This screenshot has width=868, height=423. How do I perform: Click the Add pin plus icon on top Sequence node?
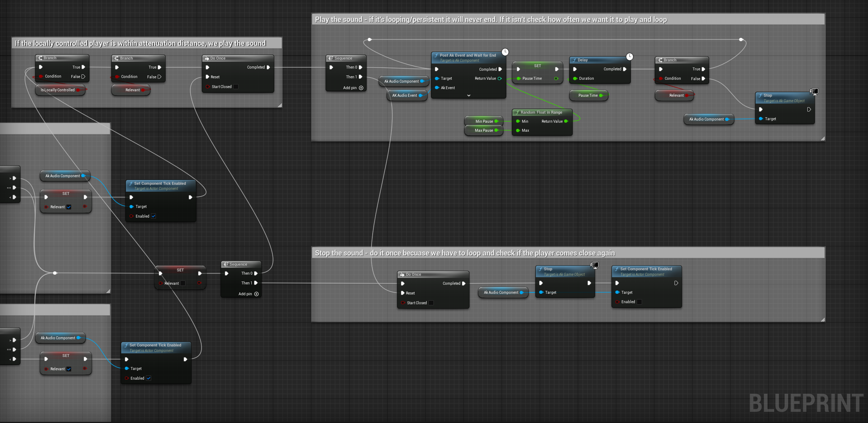pos(361,88)
